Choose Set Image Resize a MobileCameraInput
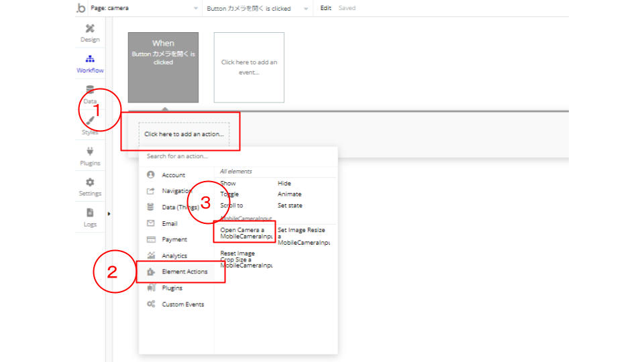 (x=303, y=236)
